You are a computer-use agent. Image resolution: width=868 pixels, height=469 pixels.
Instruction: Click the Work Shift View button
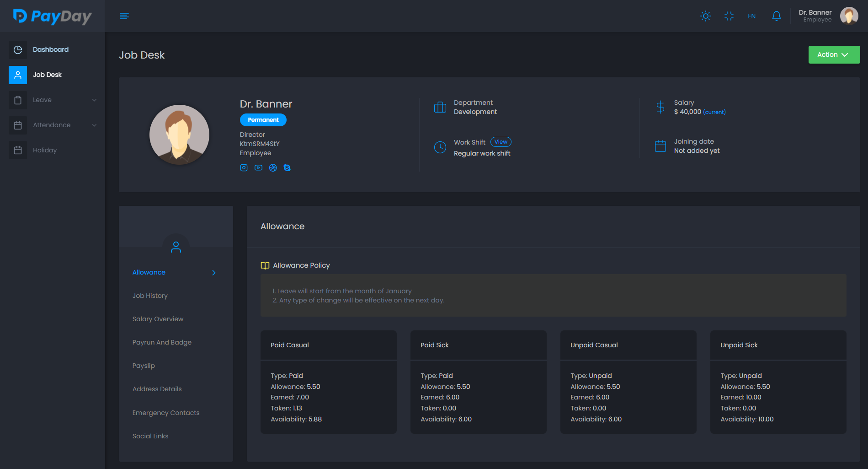tap(501, 142)
